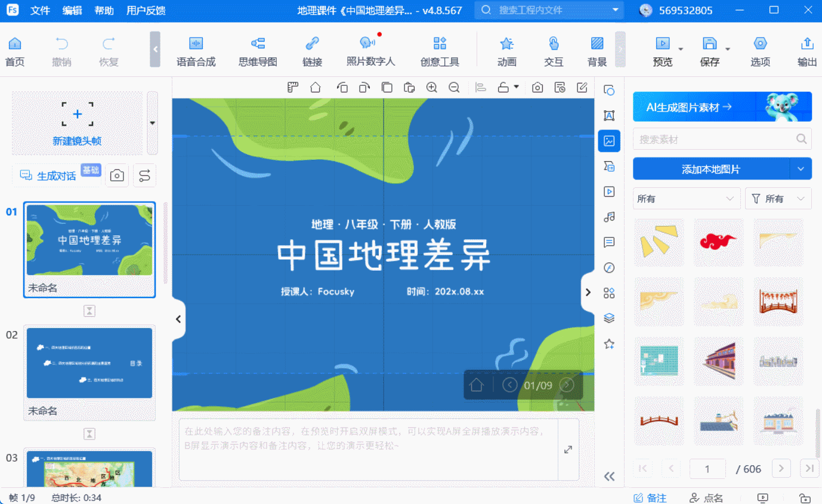This screenshot has height=504, width=822.
Task: Click the zoom in magnifier icon
Action: [x=432, y=88]
